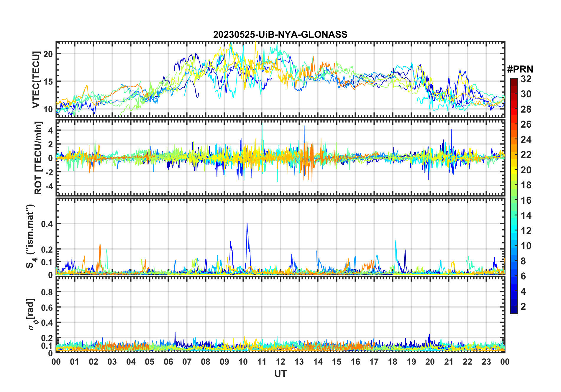Click the tallest blue S4 peak after 10 UT
This screenshot has width=561, height=392.
point(247,225)
